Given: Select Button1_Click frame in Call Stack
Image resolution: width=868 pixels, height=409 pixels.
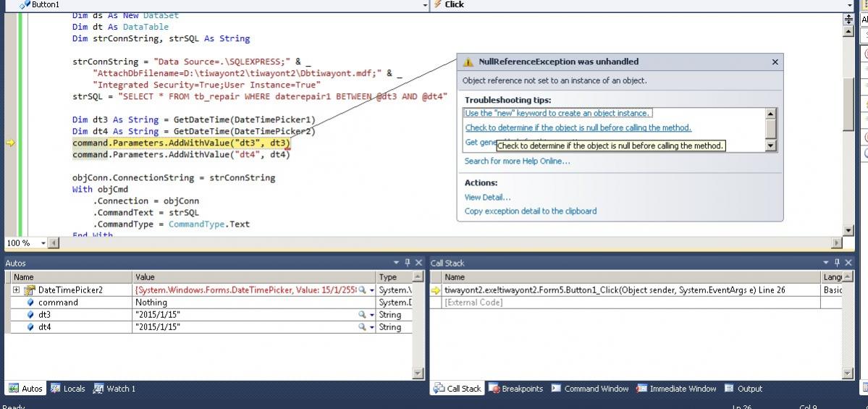Looking at the screenshot, I should point(636,290).
